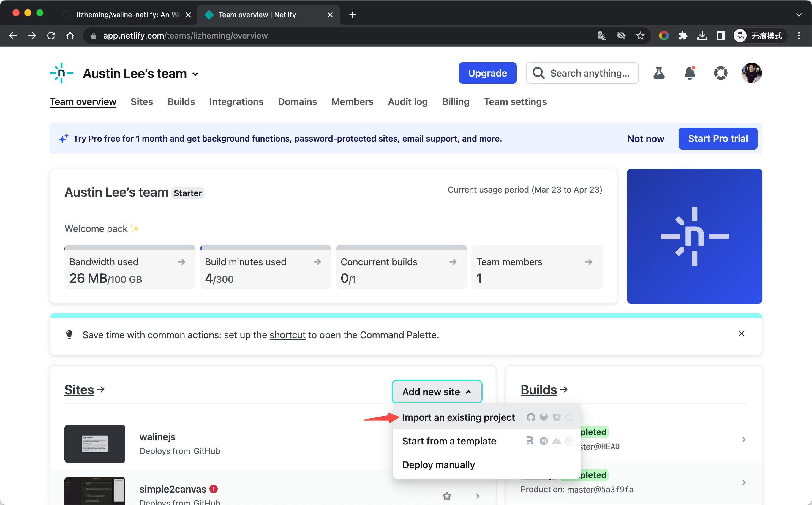Screen dimensions: 812x505
Task: Click Not now on the Pro trial banner
Action: (645, 138)
